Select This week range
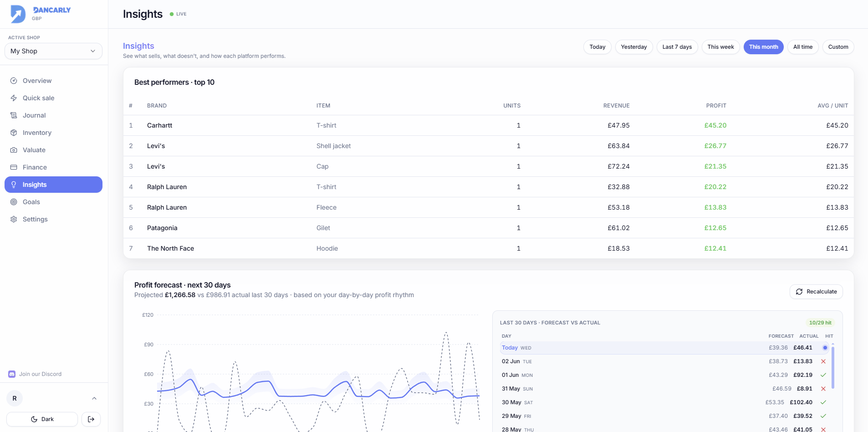The height and width of the screenshot is (432, 868). tap(721, 47)
